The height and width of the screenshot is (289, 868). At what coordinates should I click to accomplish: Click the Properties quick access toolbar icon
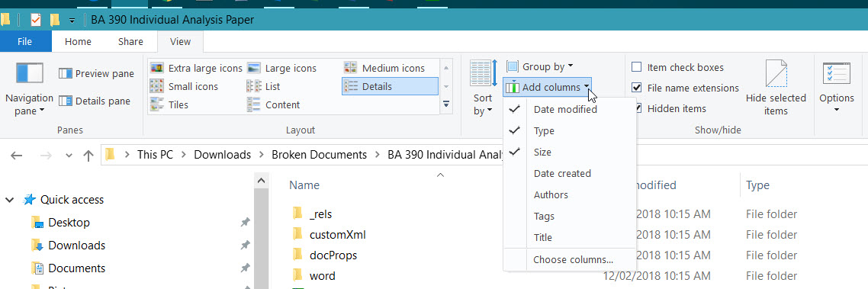tap(36, 21)
